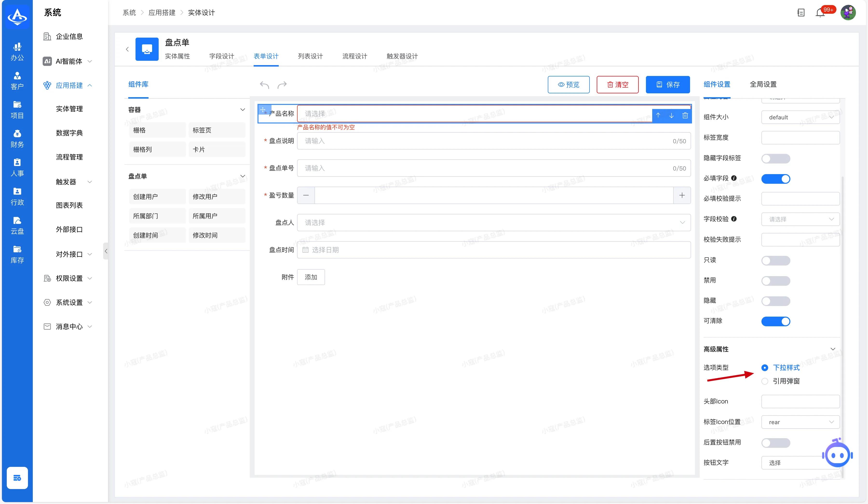Click the 保存 button
Image resolution: width=868 pixels, height=504 pixels.
(x=668, y=85)
